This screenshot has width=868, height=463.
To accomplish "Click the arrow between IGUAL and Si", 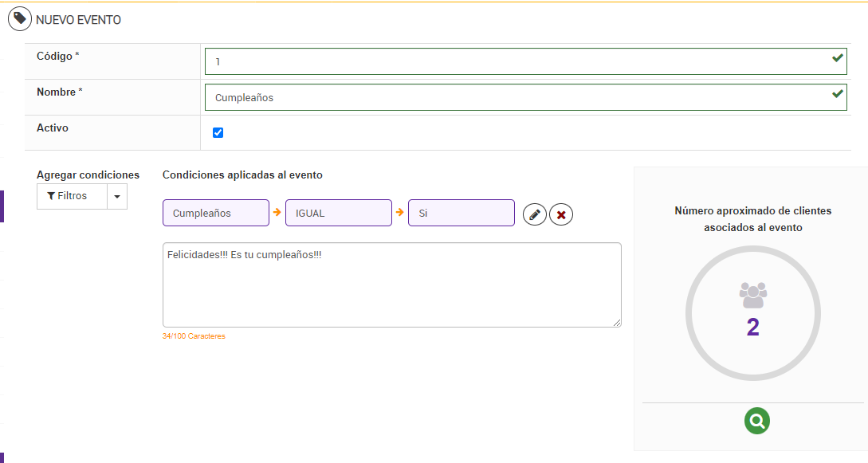I will [400, 213].
